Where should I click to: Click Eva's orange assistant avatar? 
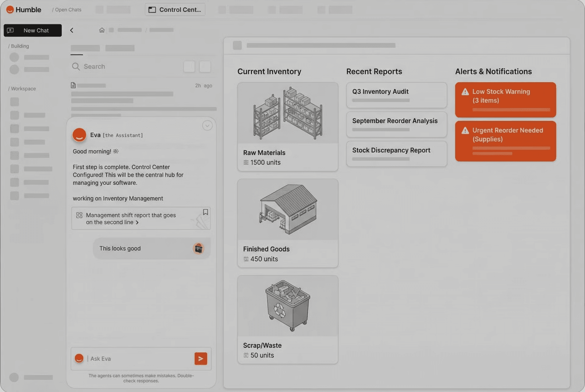[79, 135]
